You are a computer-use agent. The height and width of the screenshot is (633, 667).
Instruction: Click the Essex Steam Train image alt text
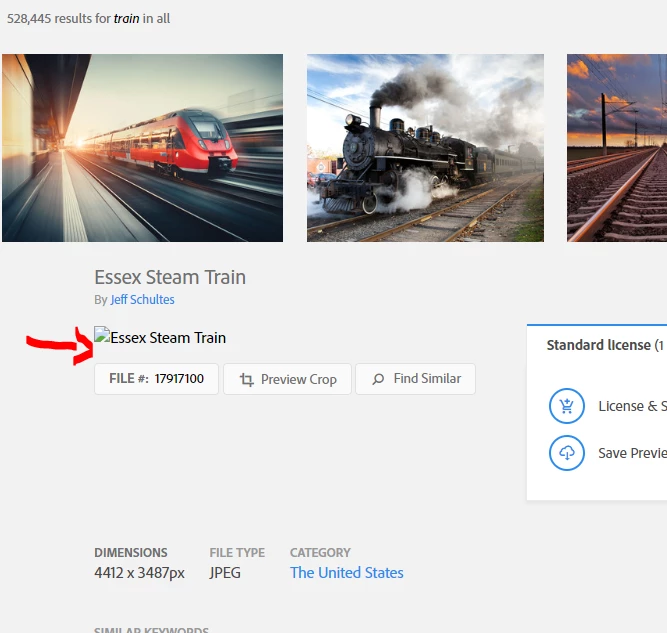point(168,337)
